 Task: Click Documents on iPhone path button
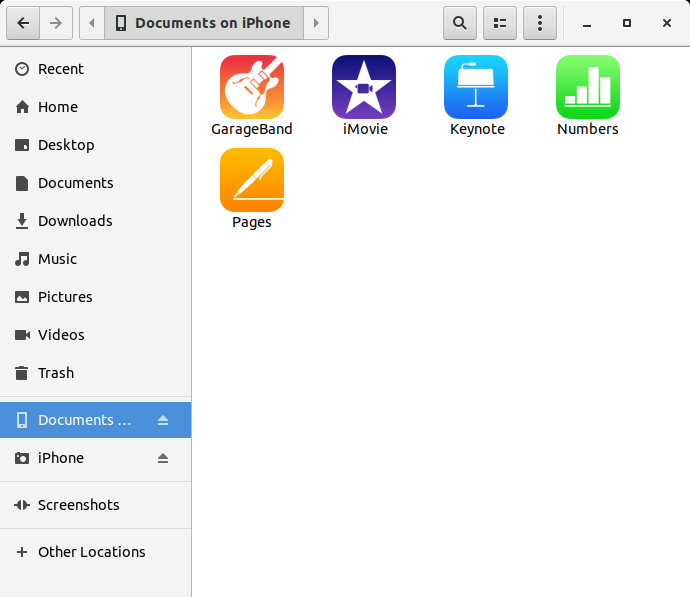204,23
